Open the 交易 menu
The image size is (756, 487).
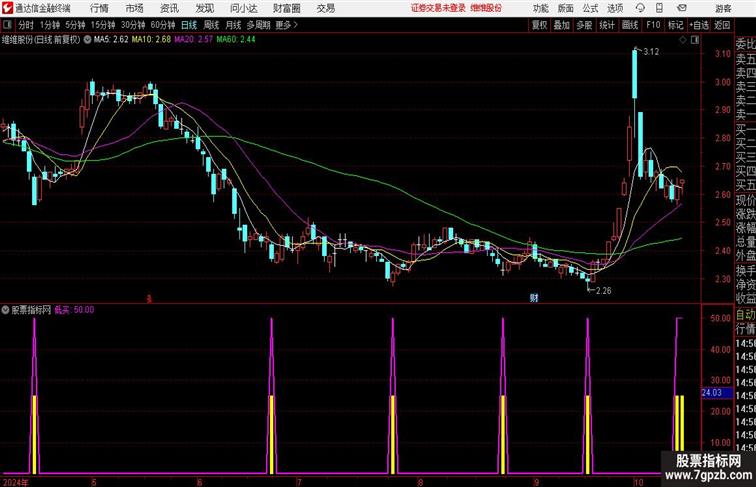pos(326,8)
